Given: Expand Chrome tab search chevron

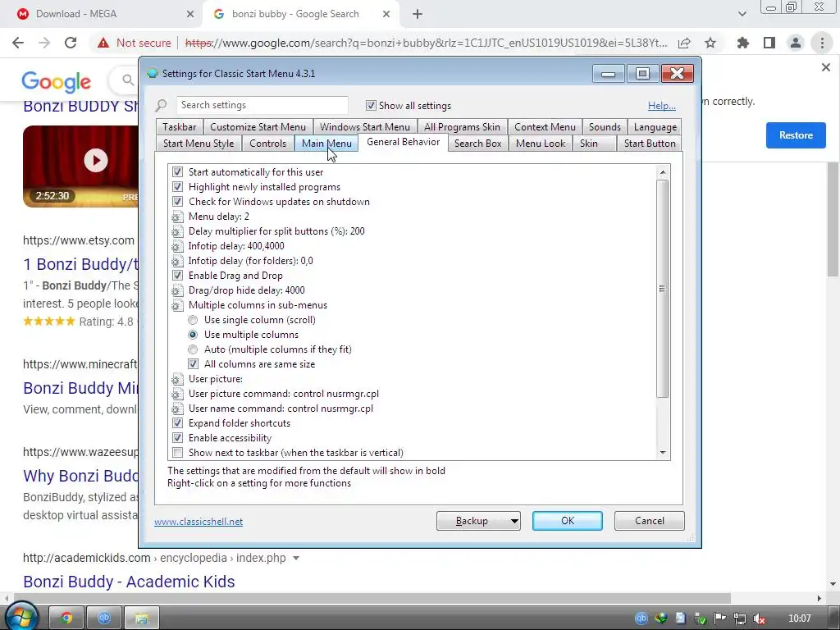Looking at the screenshot, I should point(742,14).
